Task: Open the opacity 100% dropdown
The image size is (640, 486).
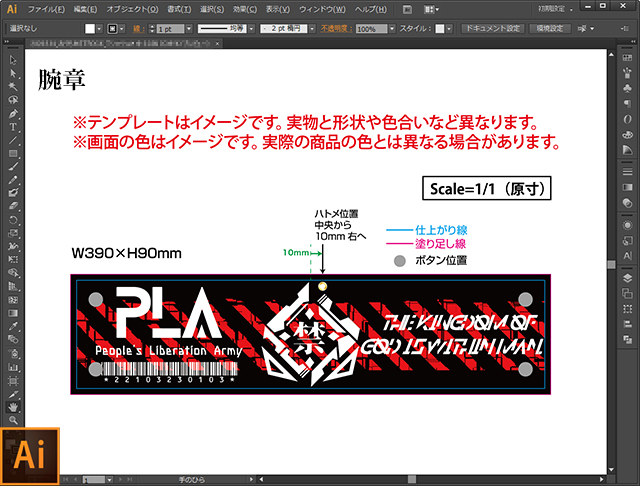Action: [392, 29]
